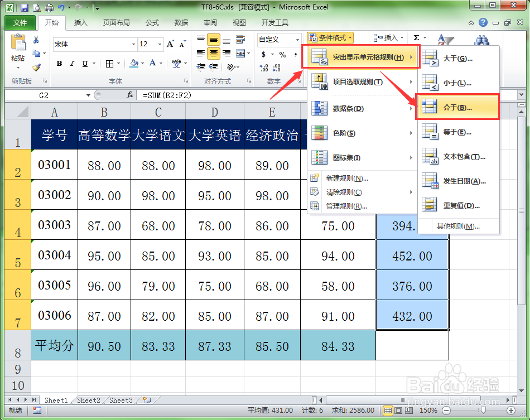The width and height of the screenshot is (530, 420).
Task: Open 数据条(D) data bars submenu
Action: pyautogui.click(x=362, y=108)
